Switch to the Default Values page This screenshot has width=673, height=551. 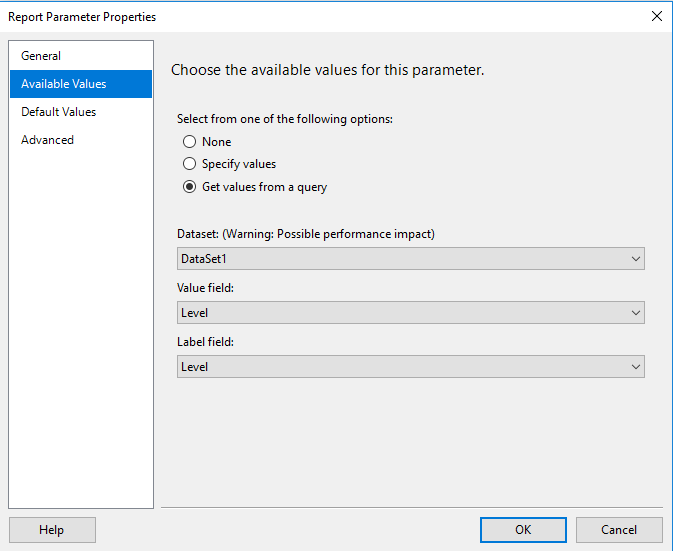pyautogui.click(x=59, y=112)
